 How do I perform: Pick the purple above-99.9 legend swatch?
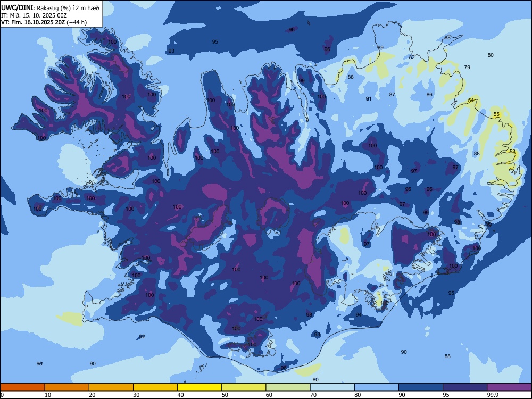509,387
